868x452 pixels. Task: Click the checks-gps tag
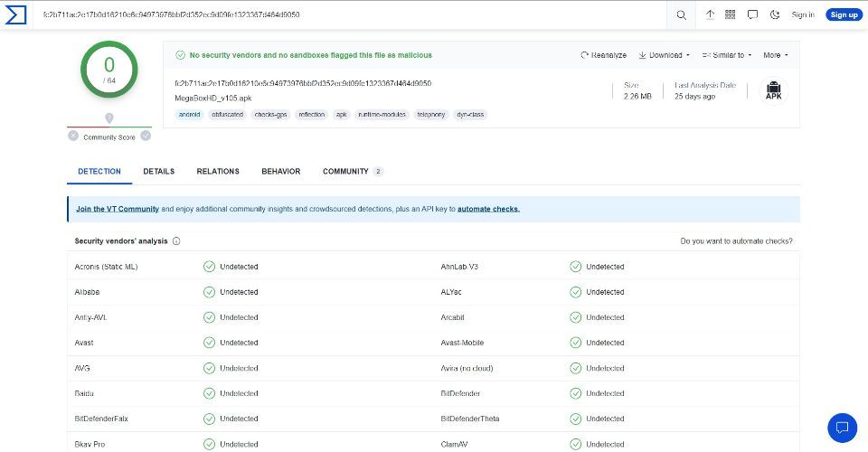[x=270, y=115]
